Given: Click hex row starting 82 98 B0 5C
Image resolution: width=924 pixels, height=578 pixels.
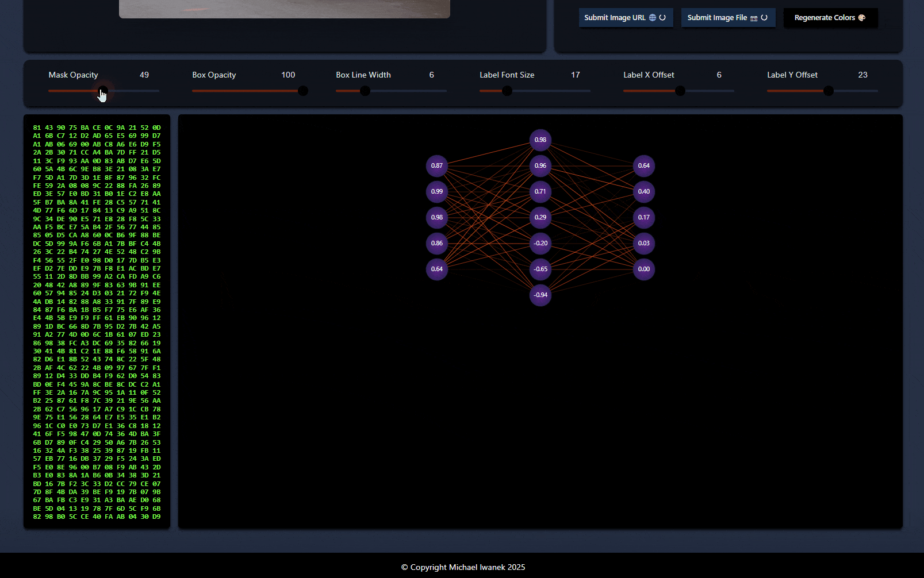Looking at the screenshot, I should click(x=97, y=517).
